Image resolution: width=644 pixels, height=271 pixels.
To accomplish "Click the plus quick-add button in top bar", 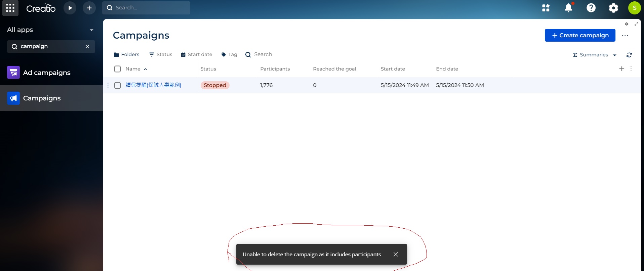I will point(89,8).
